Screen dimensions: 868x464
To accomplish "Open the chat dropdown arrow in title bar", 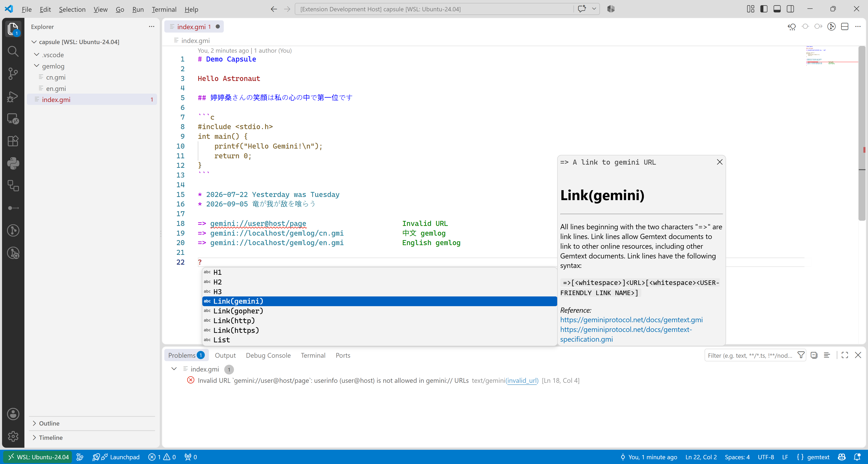I will coord(594,9).
